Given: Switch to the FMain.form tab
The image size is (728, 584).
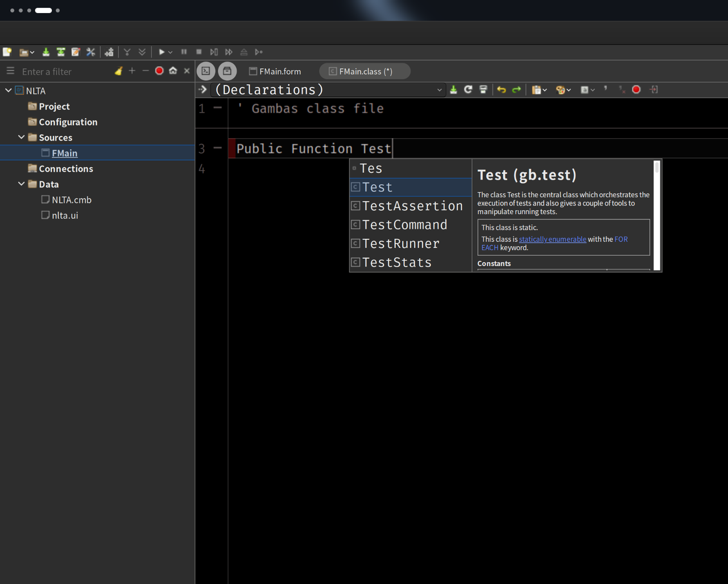Looking at the screenshot, I should [x=275, y=71].
